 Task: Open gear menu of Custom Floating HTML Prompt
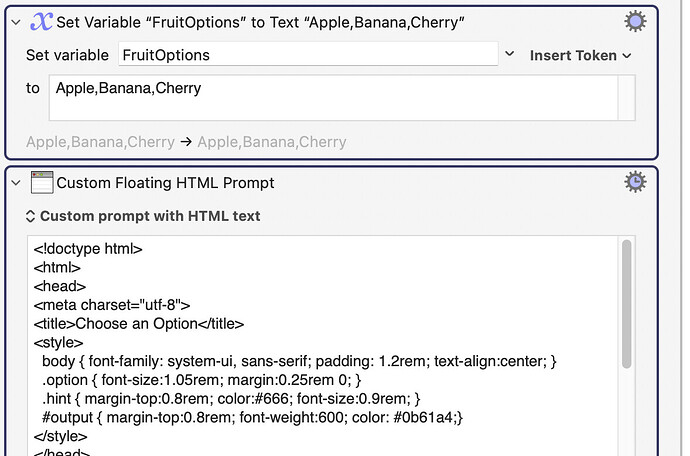pyautogui.click(x=634, y=181)
